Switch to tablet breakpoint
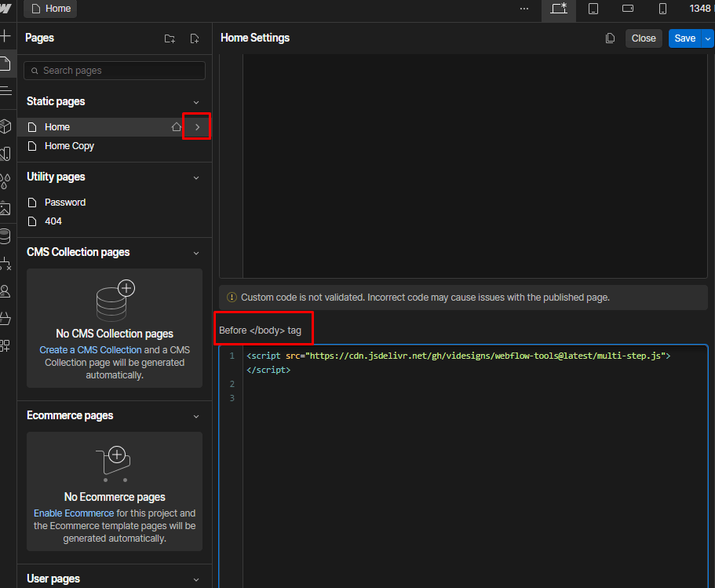The width and height of the screenshot is (715, 588). point(593,8)
